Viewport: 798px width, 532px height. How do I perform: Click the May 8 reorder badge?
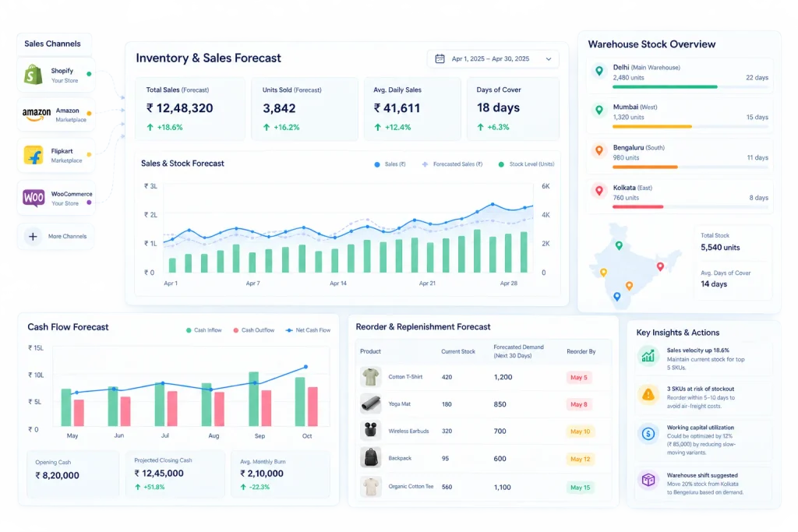(x=579, y=404)
